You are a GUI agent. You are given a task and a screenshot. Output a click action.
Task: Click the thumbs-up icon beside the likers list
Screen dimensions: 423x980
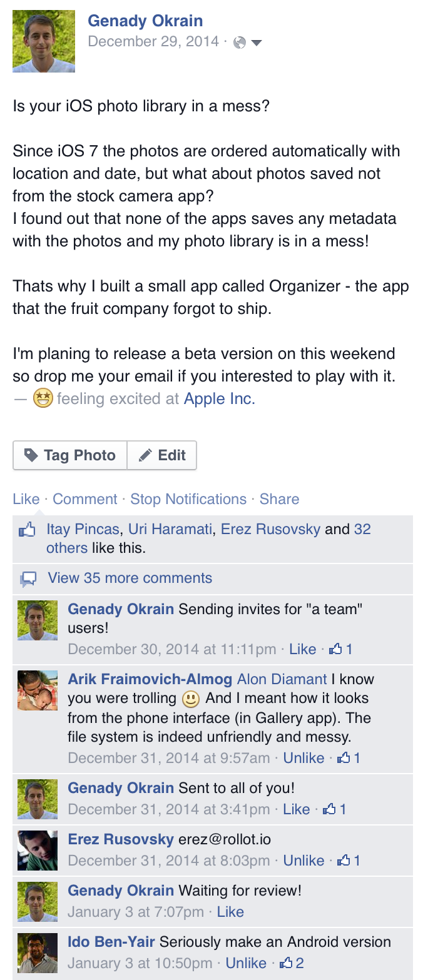click(x=27, y=531)
